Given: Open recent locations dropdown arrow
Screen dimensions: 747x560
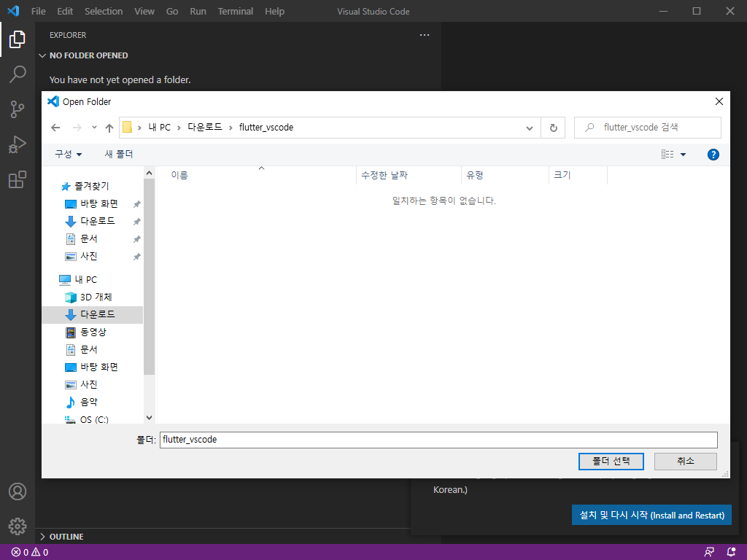Looking at the screenshot, I should pos(94,127).
